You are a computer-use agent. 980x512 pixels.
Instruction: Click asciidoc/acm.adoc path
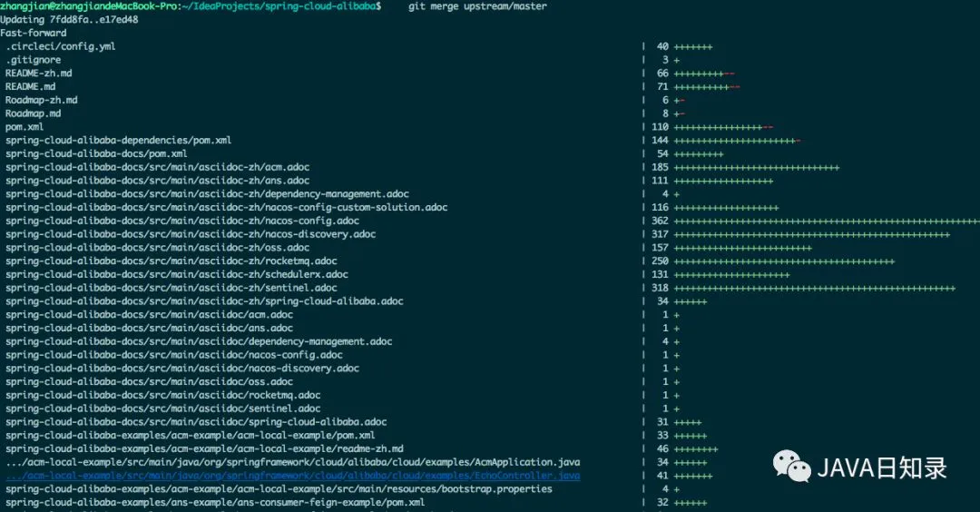[150, 314]
